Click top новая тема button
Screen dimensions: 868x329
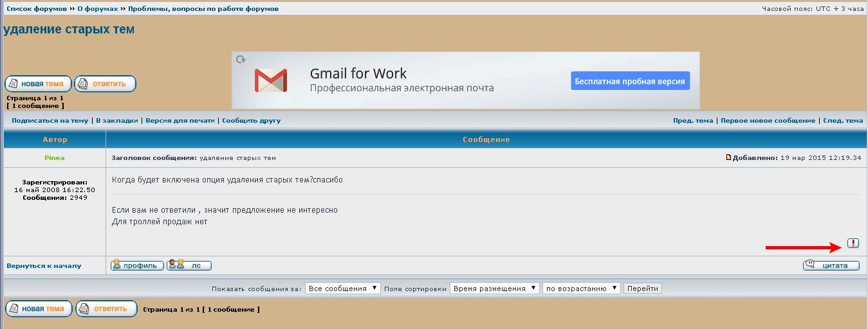38,84
